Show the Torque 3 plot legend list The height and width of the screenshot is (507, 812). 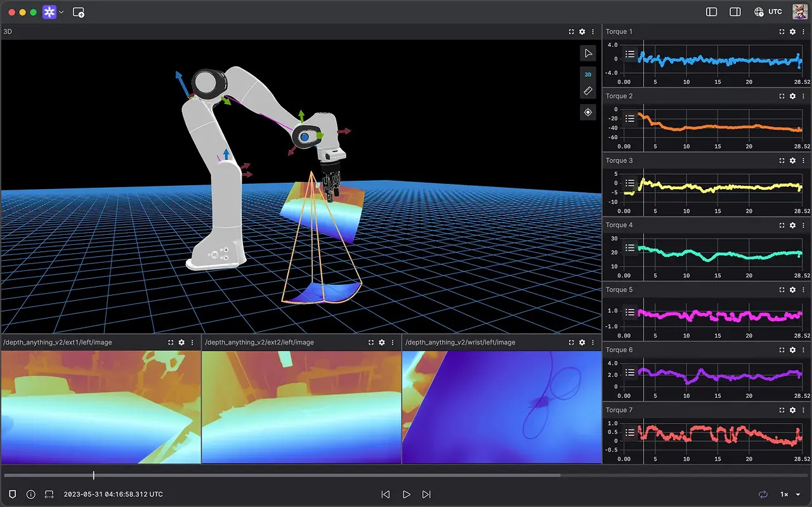(x=629, y=184)
